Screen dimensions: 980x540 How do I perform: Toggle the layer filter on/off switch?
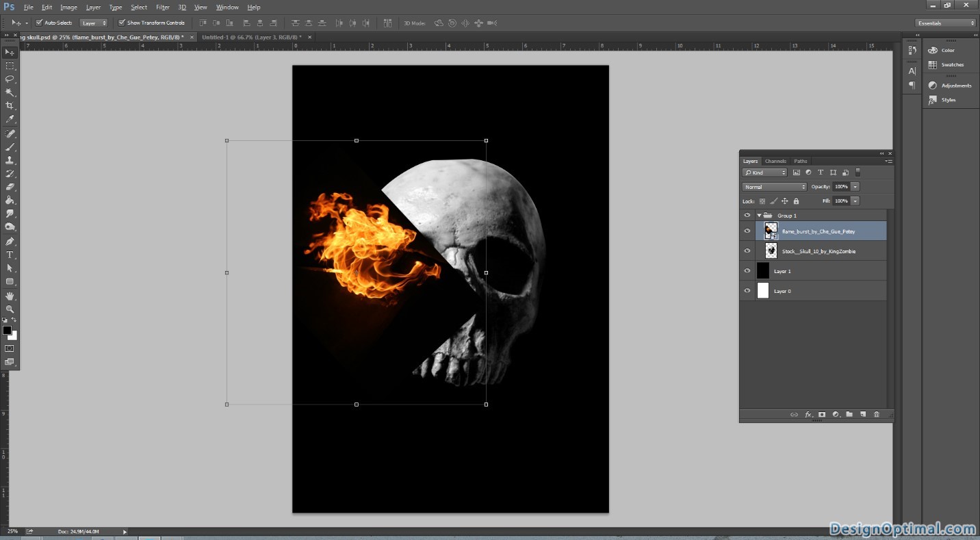858,172
